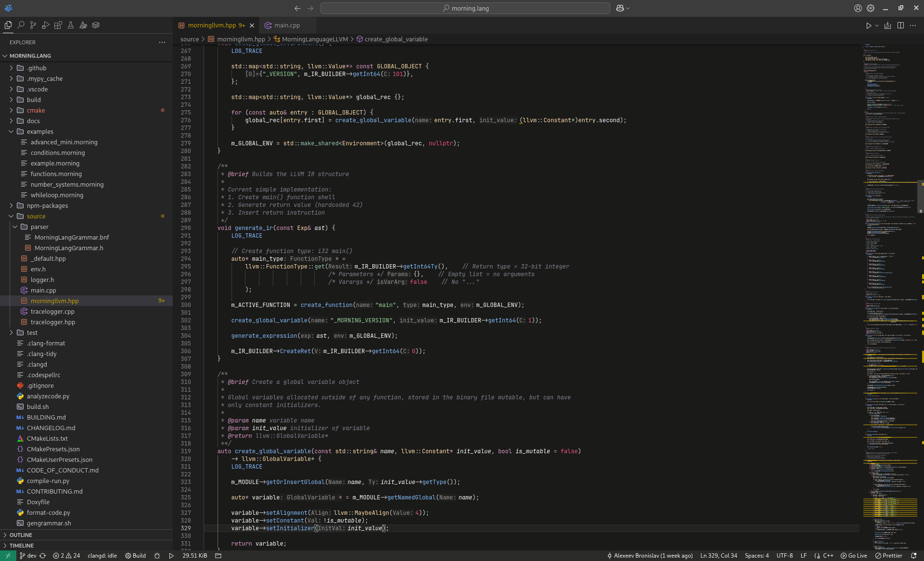Close the morningllvm.hpp tab
The height and width of the screenshot is (561, 924).
[252, 25]
